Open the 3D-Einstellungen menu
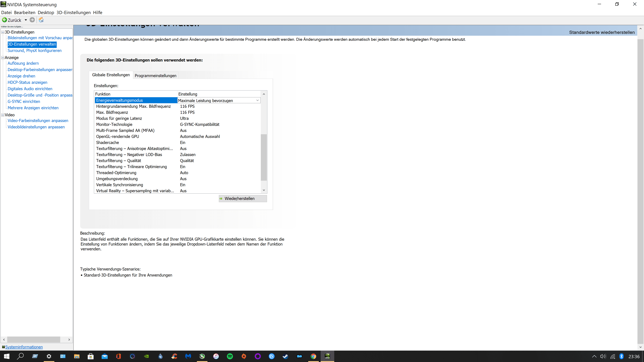 73,13
